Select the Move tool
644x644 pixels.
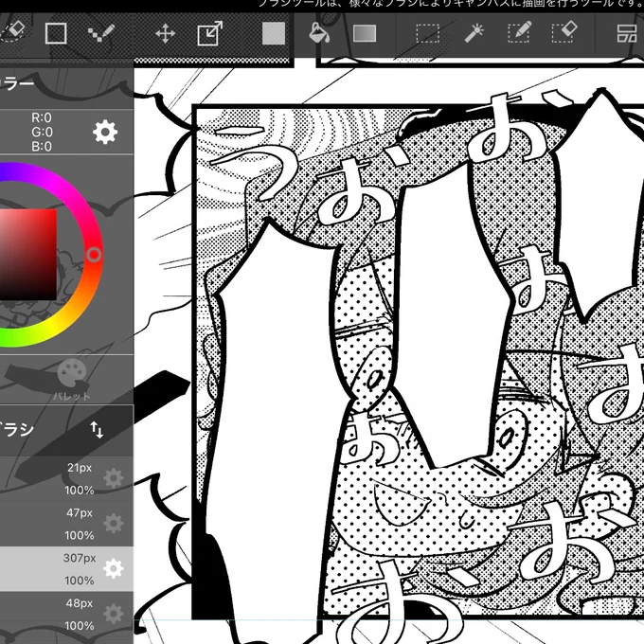(165, 33)
